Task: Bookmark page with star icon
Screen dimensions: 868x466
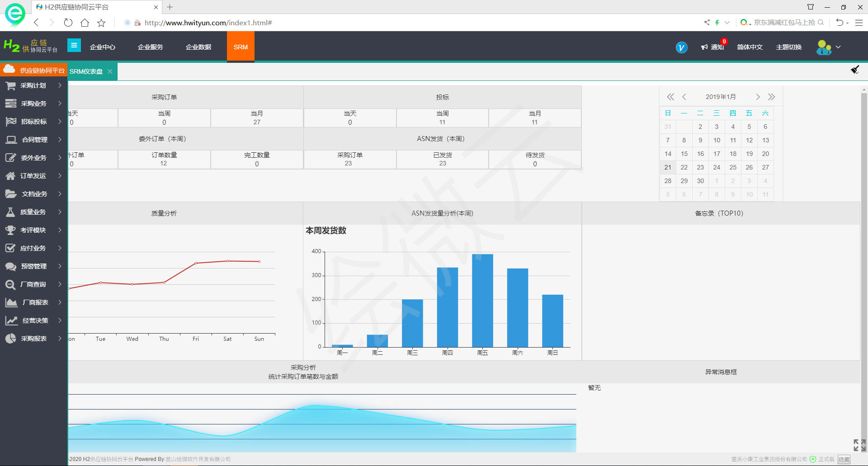Action: pos(101,23)
